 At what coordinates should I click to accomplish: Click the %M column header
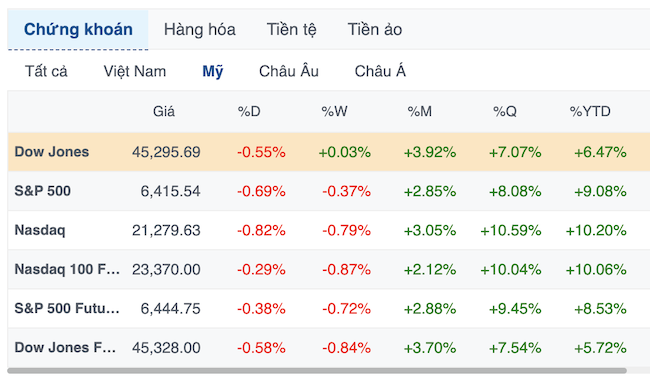pyautogui.click(x=420, y=111)
